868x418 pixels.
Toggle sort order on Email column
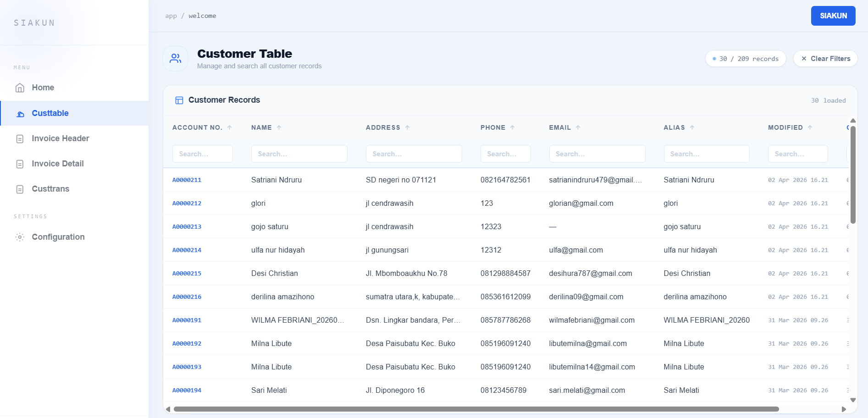click(578, 128)
